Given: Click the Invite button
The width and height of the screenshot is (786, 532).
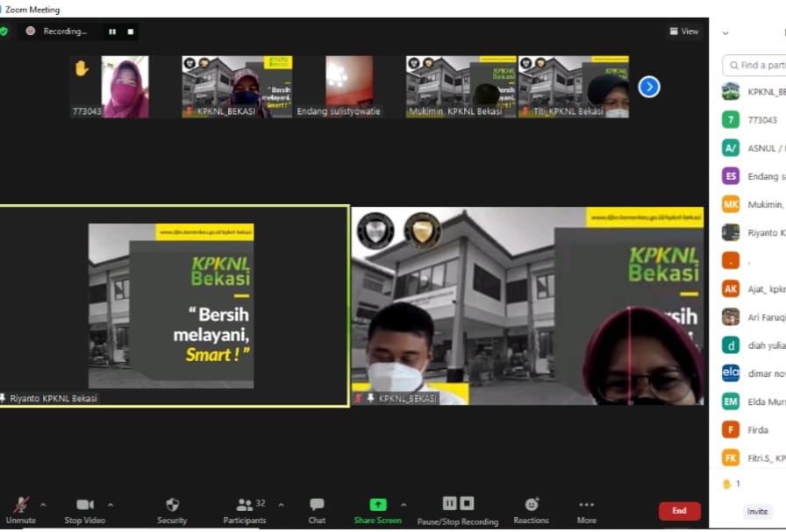Looking at the screenshot, I should [757, 512].
